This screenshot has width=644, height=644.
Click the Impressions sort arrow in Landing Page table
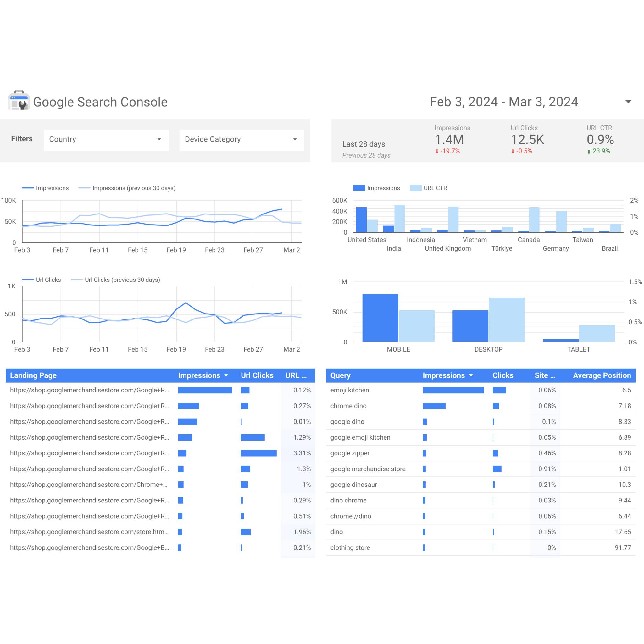(226, 376)
